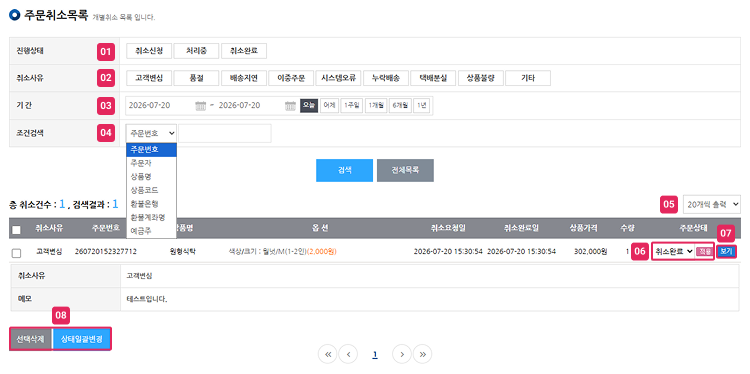Click order number 260720152327712

(106, 251)
